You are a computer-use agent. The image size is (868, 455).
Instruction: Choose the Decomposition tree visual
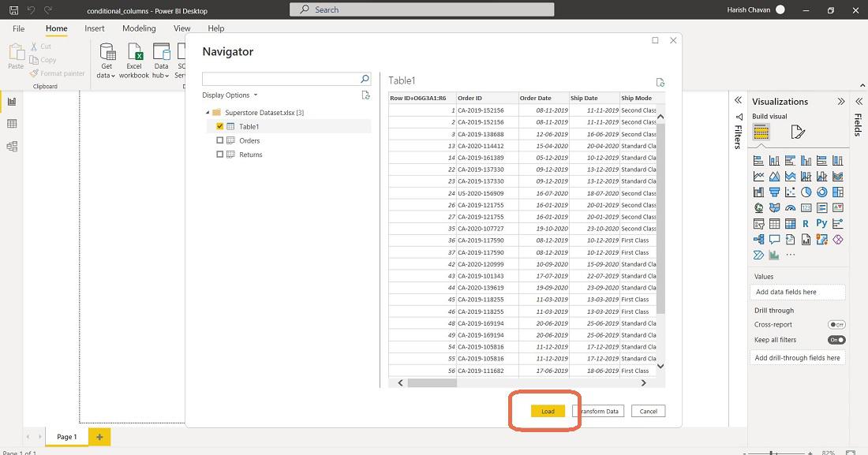758,239
